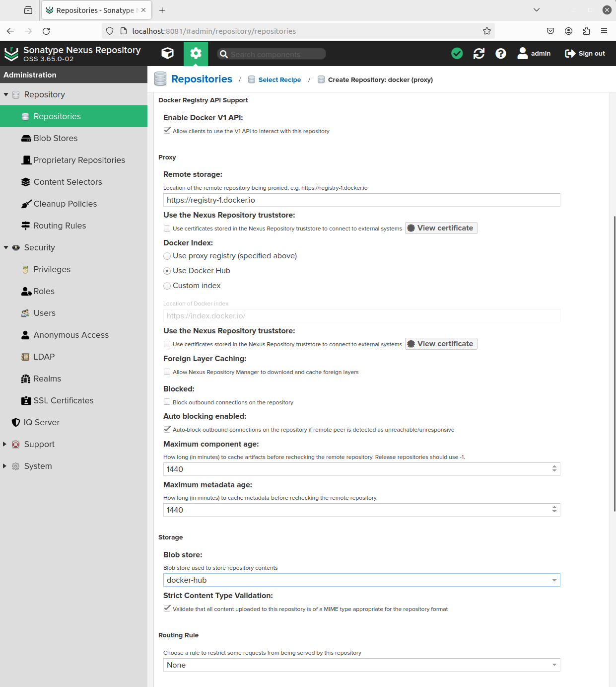
Task: Open the admin user account
Action: (534, 53)
